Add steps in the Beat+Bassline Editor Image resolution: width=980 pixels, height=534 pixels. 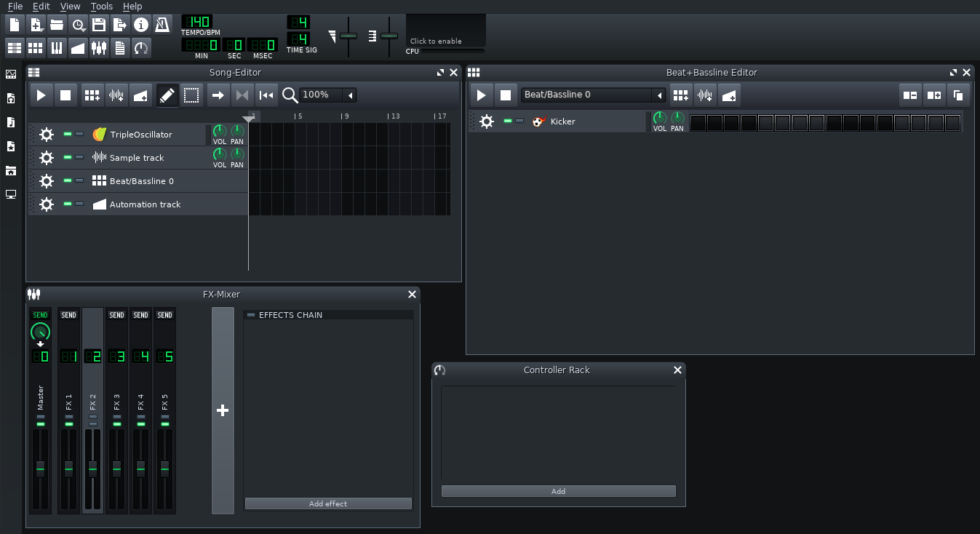(934, 95)
